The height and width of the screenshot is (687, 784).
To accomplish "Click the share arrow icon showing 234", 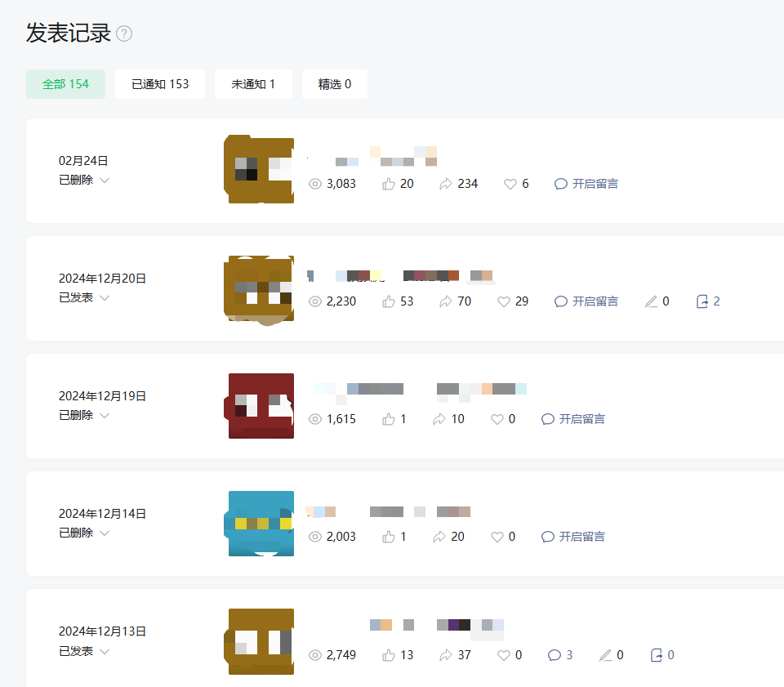I will click(x=446, y=184).
